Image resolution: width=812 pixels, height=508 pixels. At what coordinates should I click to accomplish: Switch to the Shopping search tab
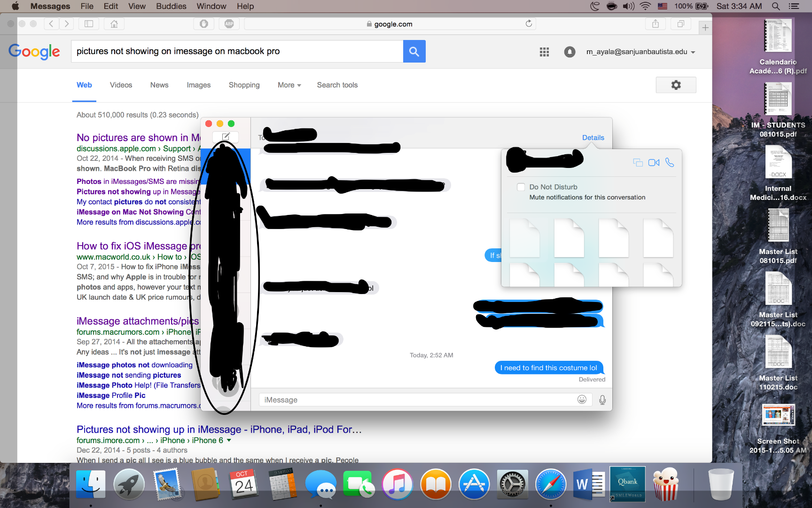pos(244,85)
